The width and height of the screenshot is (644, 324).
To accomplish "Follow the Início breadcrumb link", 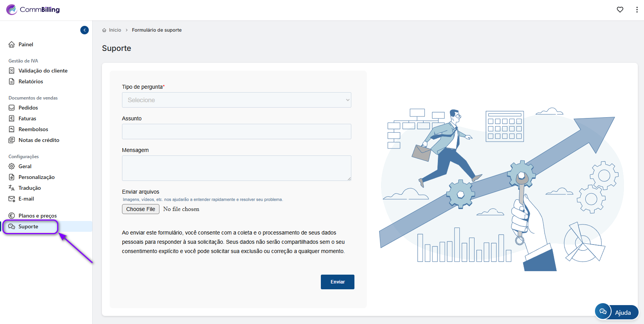I will pos(115,30).
